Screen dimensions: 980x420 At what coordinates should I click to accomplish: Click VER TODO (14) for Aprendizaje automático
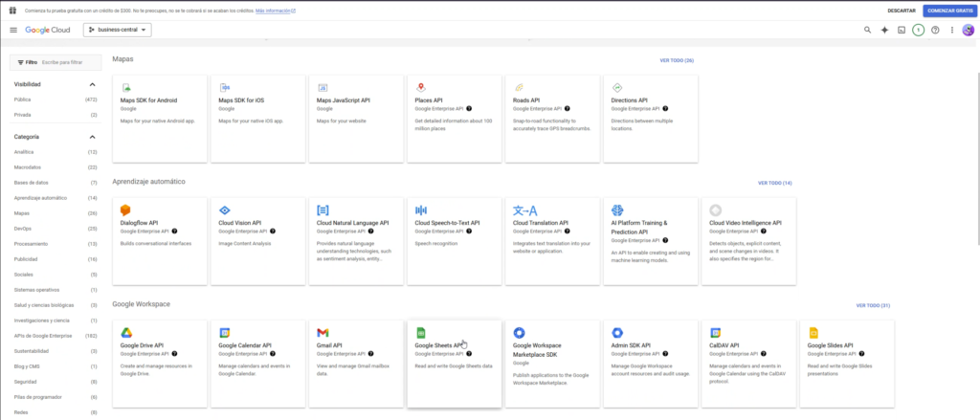775,183
